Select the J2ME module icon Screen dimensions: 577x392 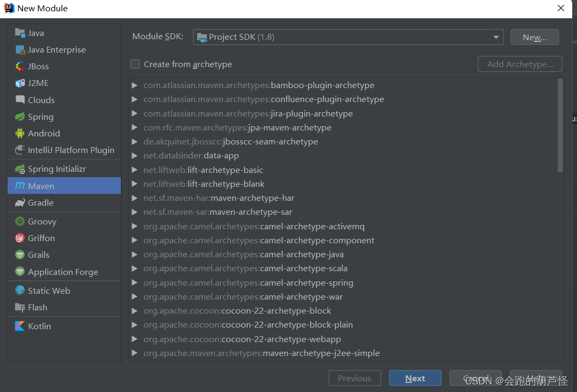click(x=20, y=83)
